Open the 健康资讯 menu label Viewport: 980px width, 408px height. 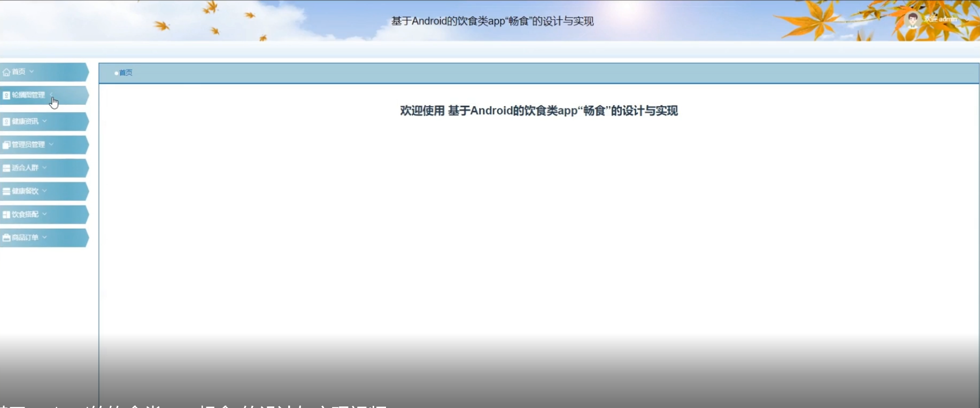[25, 122]
